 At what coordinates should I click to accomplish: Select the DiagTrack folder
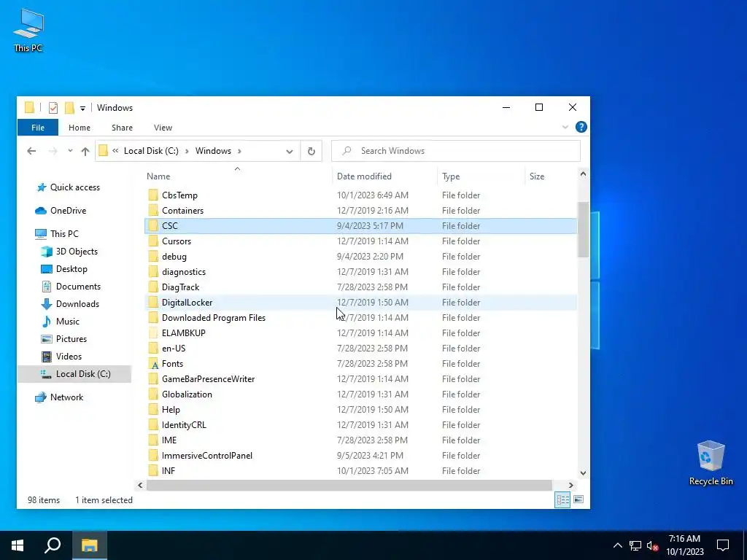[360, 287]
